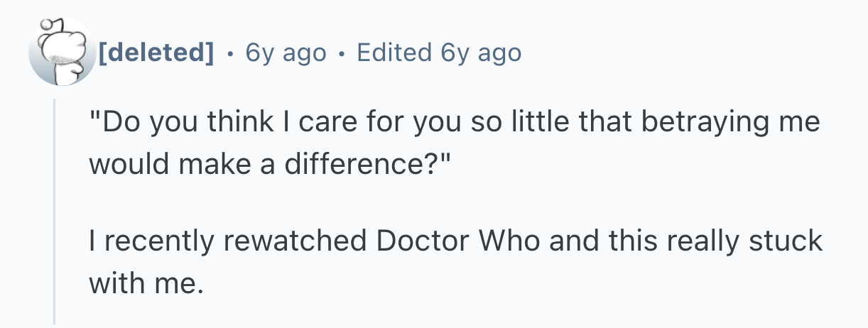
Task: Click the dot separator before "Edited"
Action: (x=342, y=53)
